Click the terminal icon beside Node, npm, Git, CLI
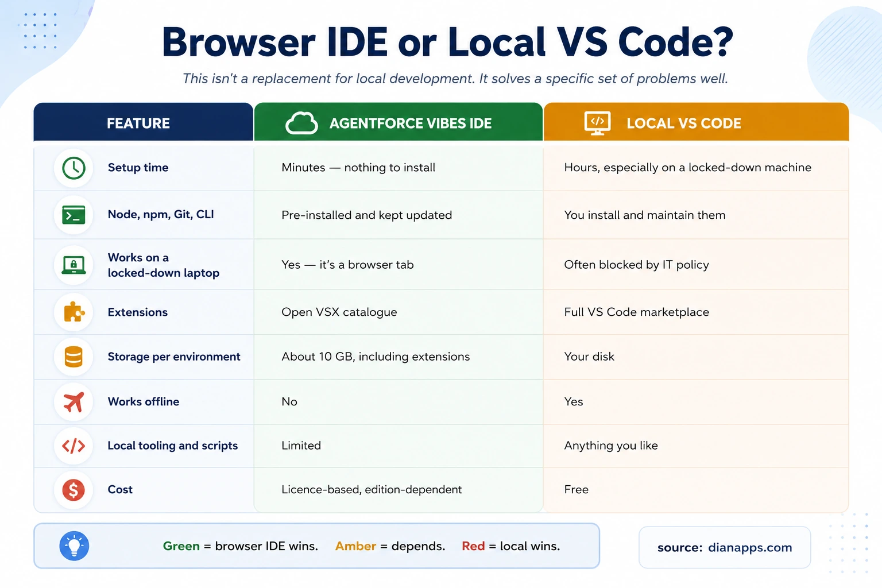Image resolution: width=882 pixels, height=588 pixels. (73, 215)
